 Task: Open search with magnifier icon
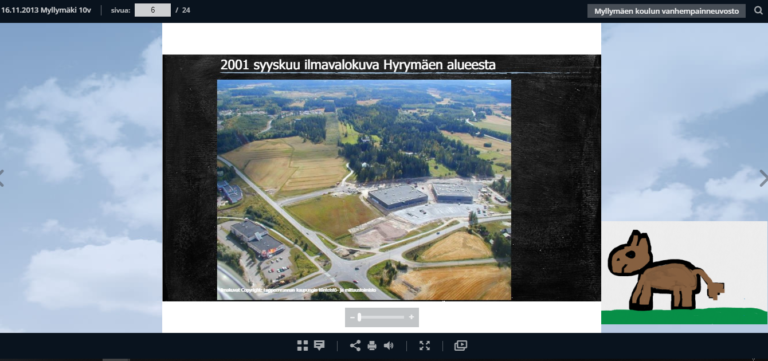click(x=758, y=10)
